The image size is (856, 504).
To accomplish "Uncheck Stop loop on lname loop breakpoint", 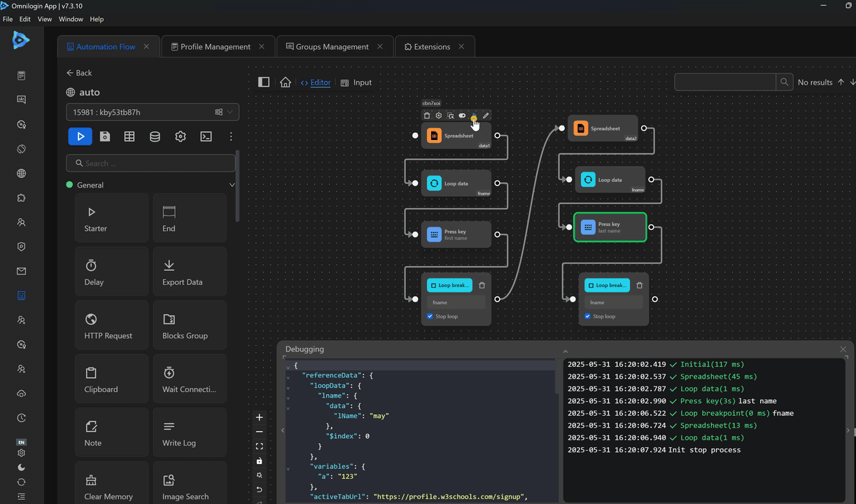I will [587, 316].
